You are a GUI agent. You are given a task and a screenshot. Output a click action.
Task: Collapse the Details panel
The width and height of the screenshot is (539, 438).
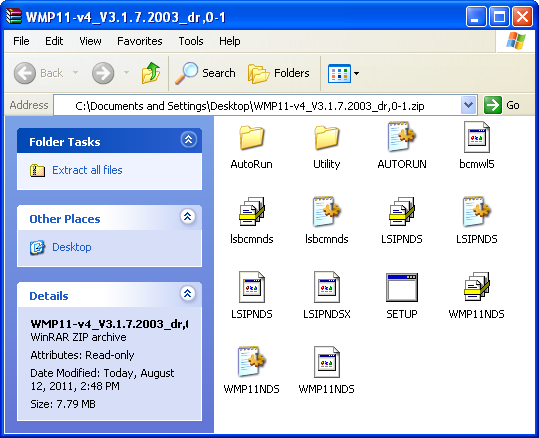[x=188, y=294]
